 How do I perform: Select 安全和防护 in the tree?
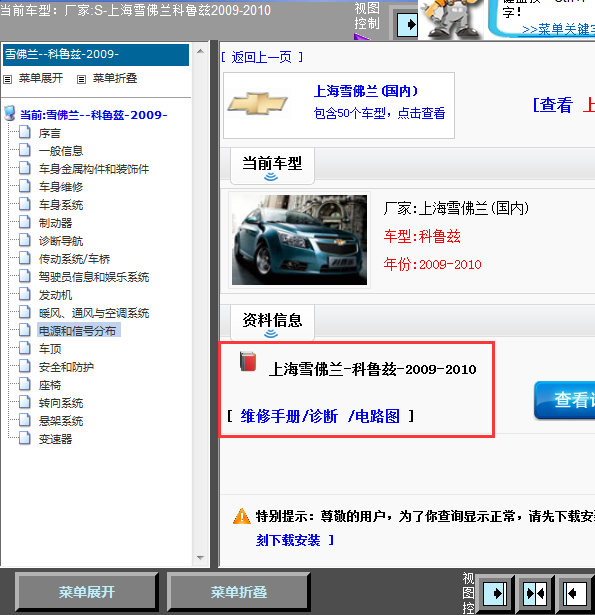click(x=66, y=367)
